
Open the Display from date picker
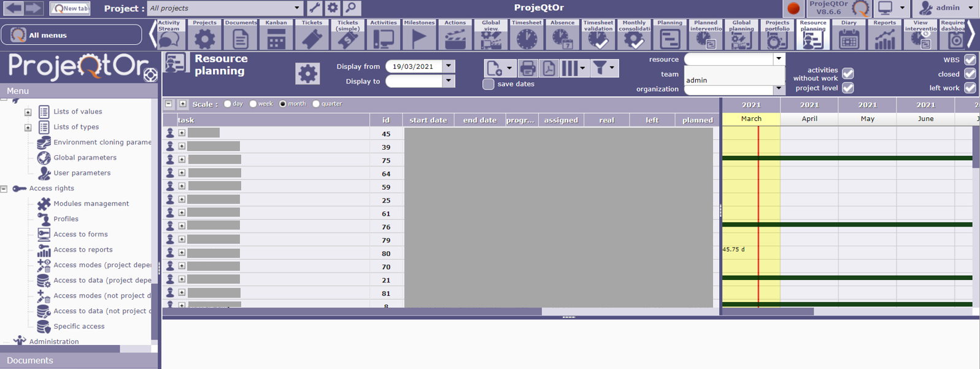click(x=449, y=66)
